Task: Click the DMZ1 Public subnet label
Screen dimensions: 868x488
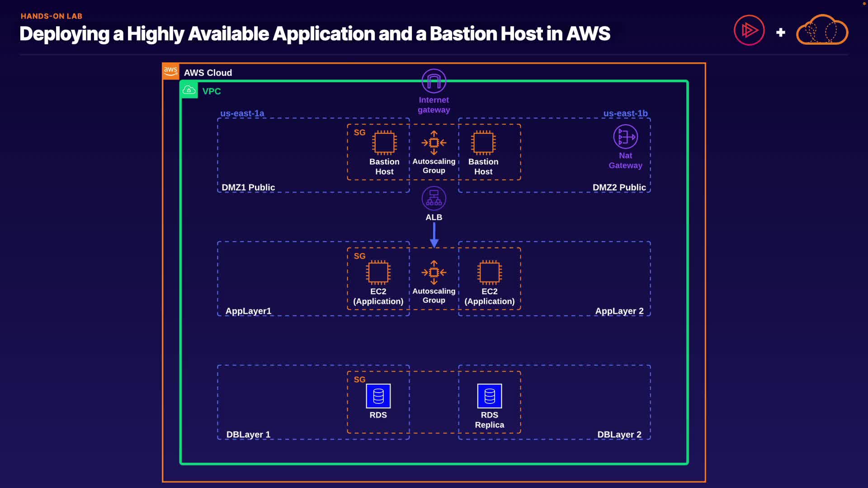Action: coord(248,188)
